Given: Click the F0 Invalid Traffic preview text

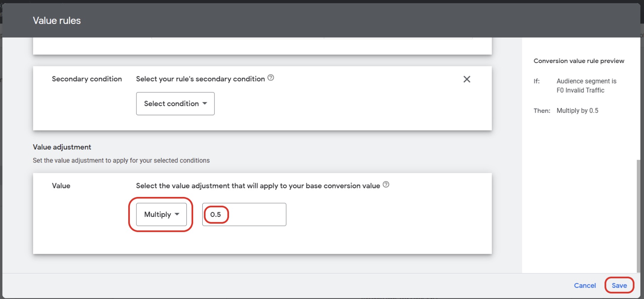Looking at the screenshot, I should point(580,90).
